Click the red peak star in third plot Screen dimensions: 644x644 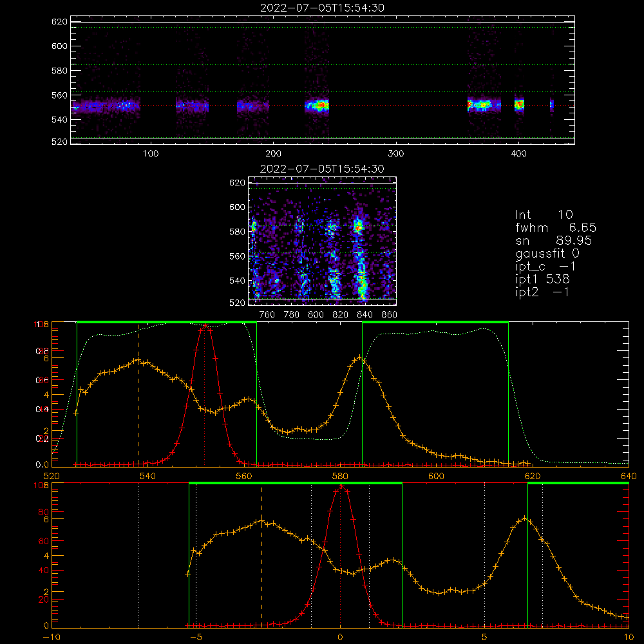point(205,326)
